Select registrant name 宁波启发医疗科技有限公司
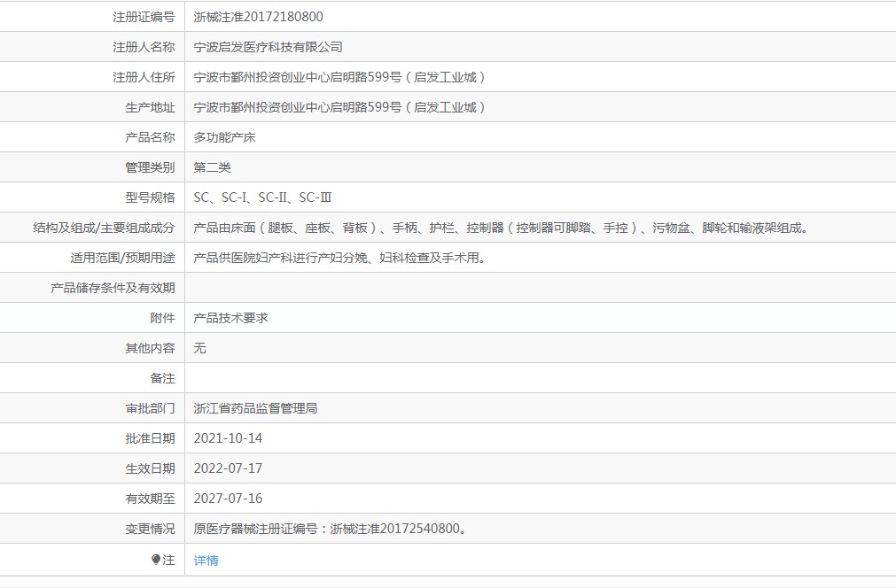The height and width of the screenshot is (588, 896). coord(268,48)
